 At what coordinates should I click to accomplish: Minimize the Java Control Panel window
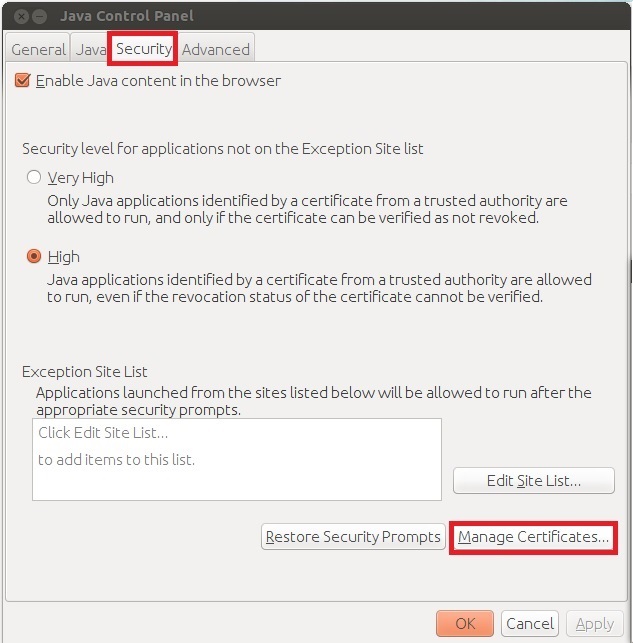click(42, 16)
